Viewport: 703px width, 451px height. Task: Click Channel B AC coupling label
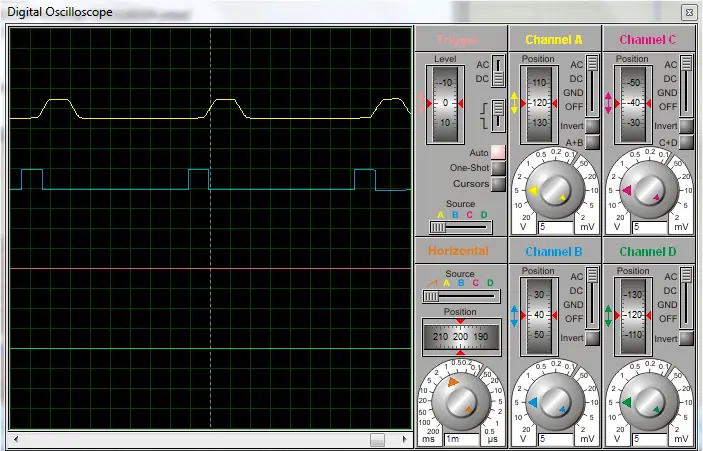click(x=576, y=277)
